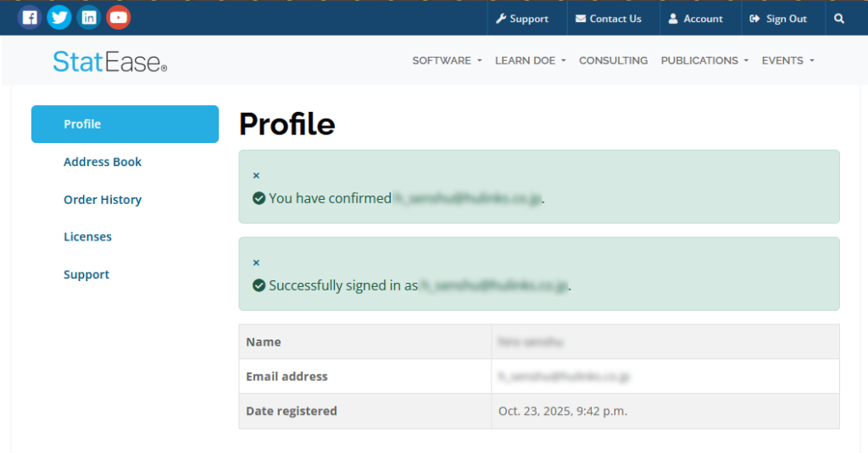868x453 pixels.
Task: Click the search magnifier icon
Action: pyautogui.click(x=839, y=19)
